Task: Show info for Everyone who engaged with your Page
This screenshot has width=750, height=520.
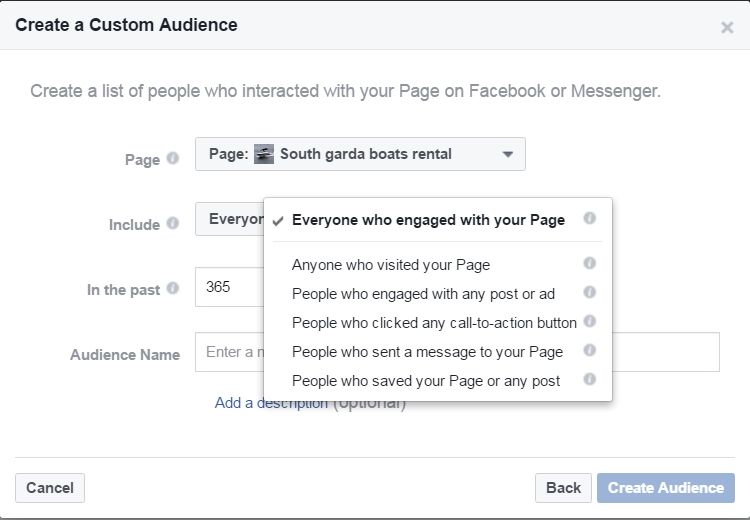Action: pyautogui.click(x=589, y=218)
